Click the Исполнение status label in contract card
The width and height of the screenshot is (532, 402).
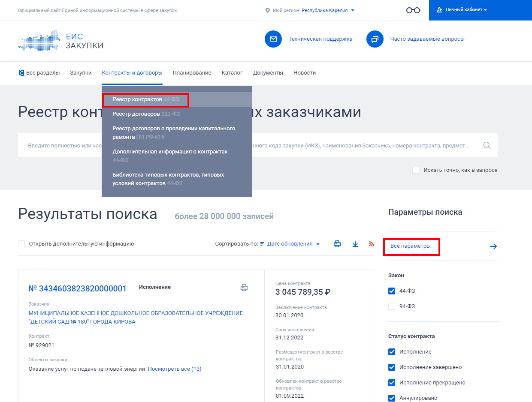point(155,287)
